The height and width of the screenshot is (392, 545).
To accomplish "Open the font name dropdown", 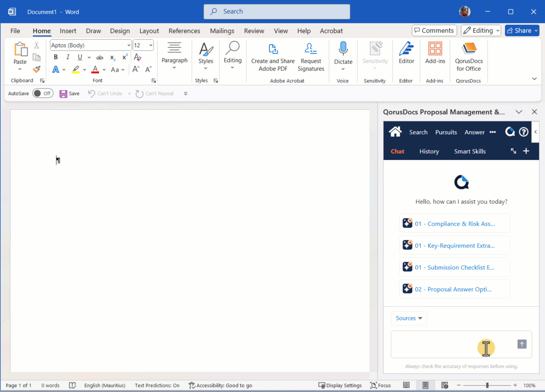I will coord(129,45).
